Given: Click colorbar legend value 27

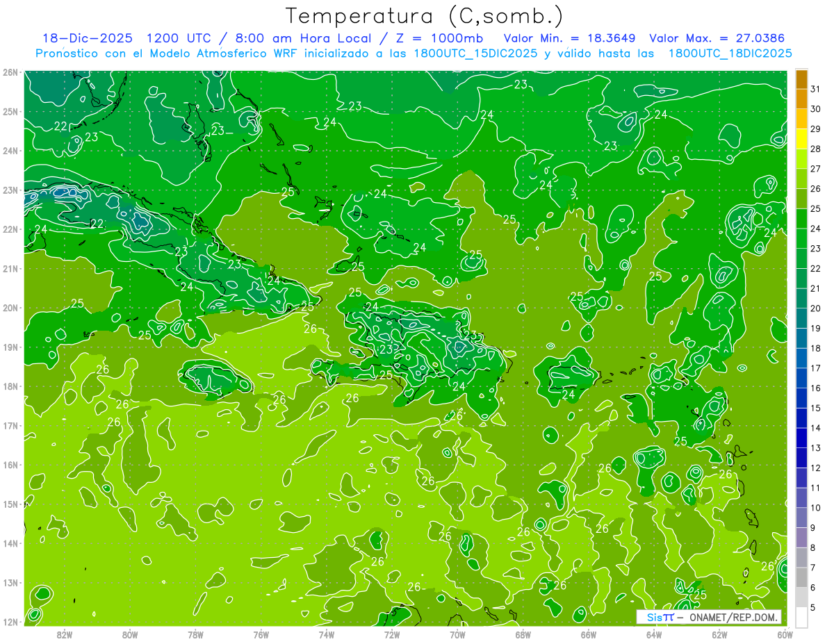Looking at the screenshot, I should tap(815, 169).
